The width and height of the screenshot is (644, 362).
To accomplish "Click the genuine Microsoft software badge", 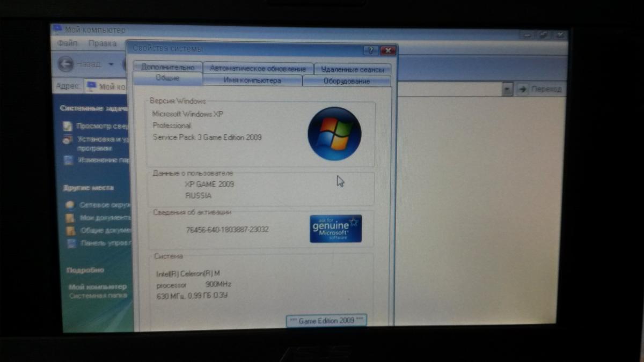I will coord(335,228).
